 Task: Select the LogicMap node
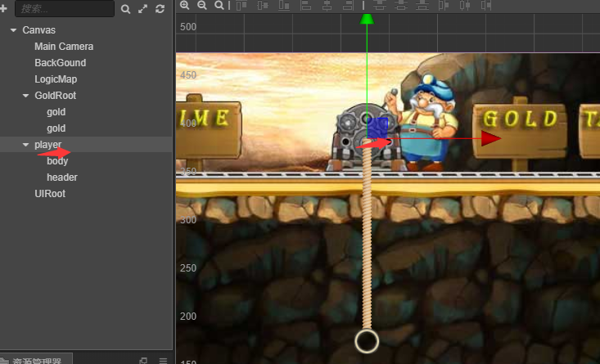(x=56, y=79)
